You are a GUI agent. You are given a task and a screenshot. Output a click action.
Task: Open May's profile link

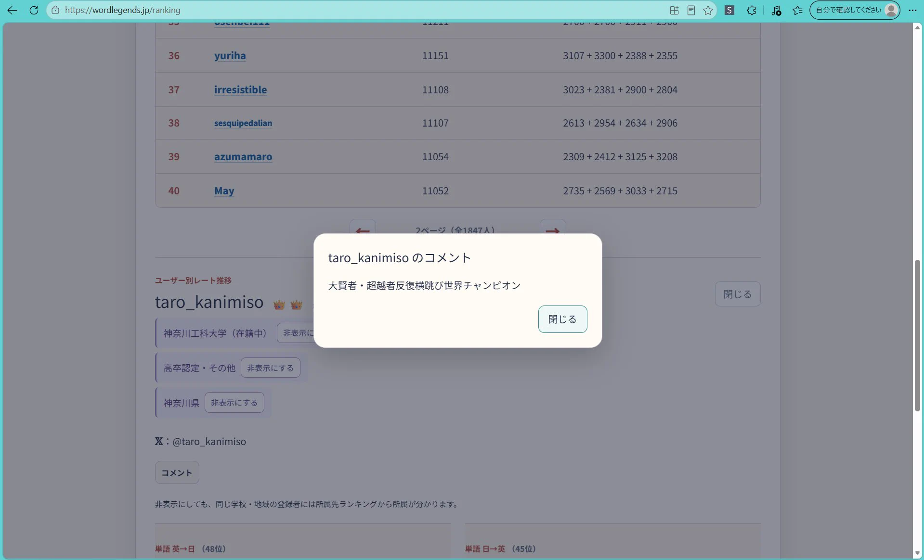[x=224, y=191]
